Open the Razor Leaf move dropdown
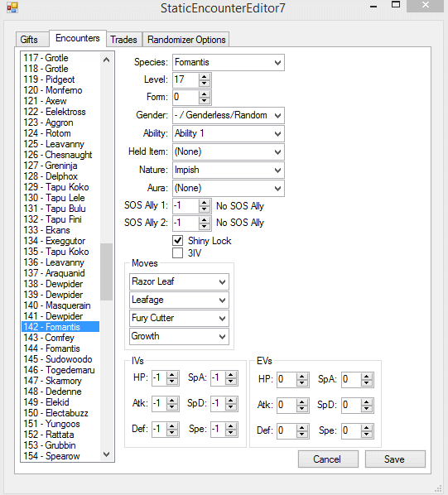448x495 pixels. coord(179,281)
